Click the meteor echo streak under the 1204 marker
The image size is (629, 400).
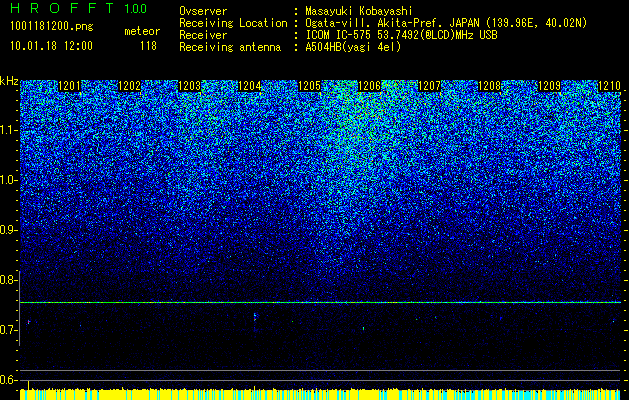255,317
